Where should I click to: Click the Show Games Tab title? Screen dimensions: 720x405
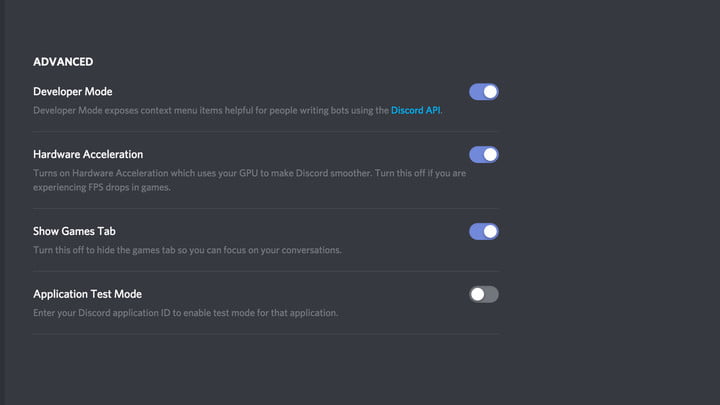click(74, 231)
